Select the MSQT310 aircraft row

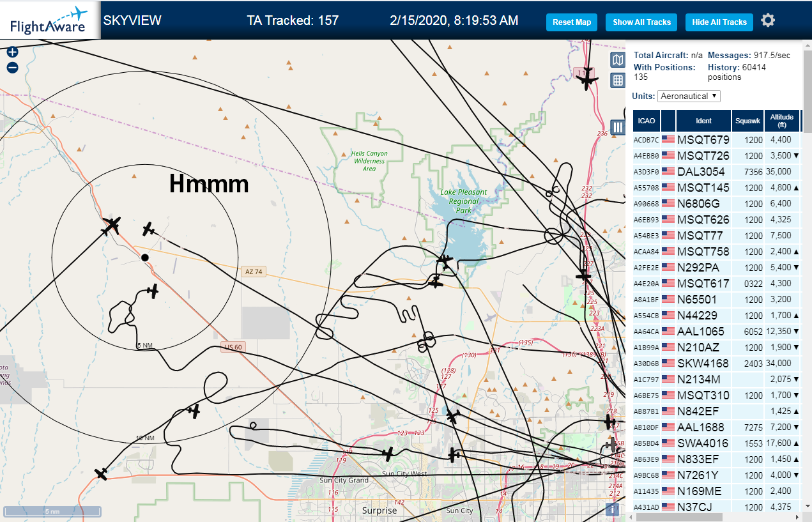[716, 395]
